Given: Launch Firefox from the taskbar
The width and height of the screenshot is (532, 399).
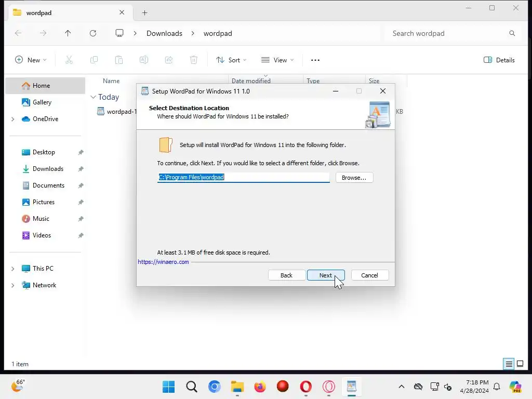Looking at the screenshot, I should 260,387.
